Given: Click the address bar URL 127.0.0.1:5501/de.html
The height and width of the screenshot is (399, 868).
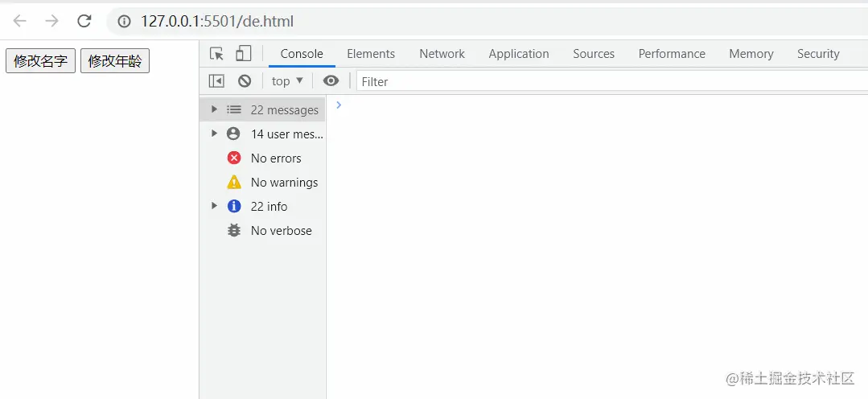Looking at the screenshot, I should click(x=217, y=22).
